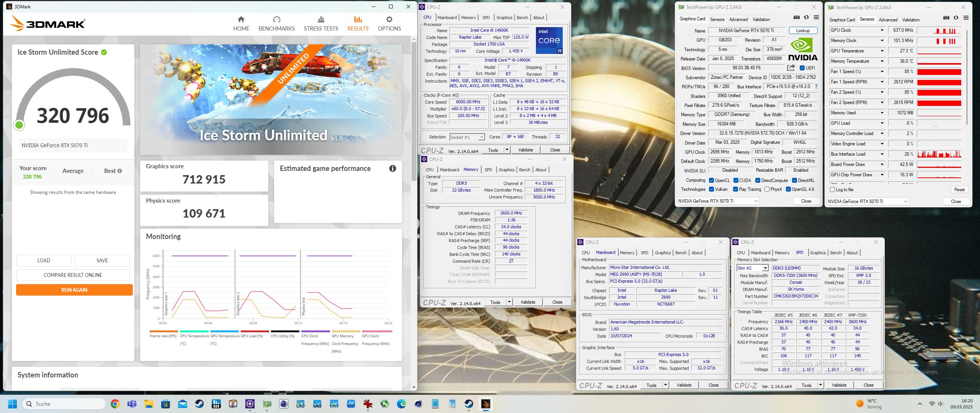Open Google Chrome from the taskbar

tap(115, 404)
